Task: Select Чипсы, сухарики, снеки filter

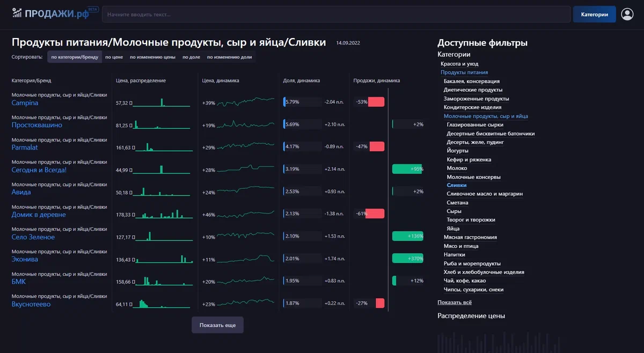Action: click(x=474, y=290)
